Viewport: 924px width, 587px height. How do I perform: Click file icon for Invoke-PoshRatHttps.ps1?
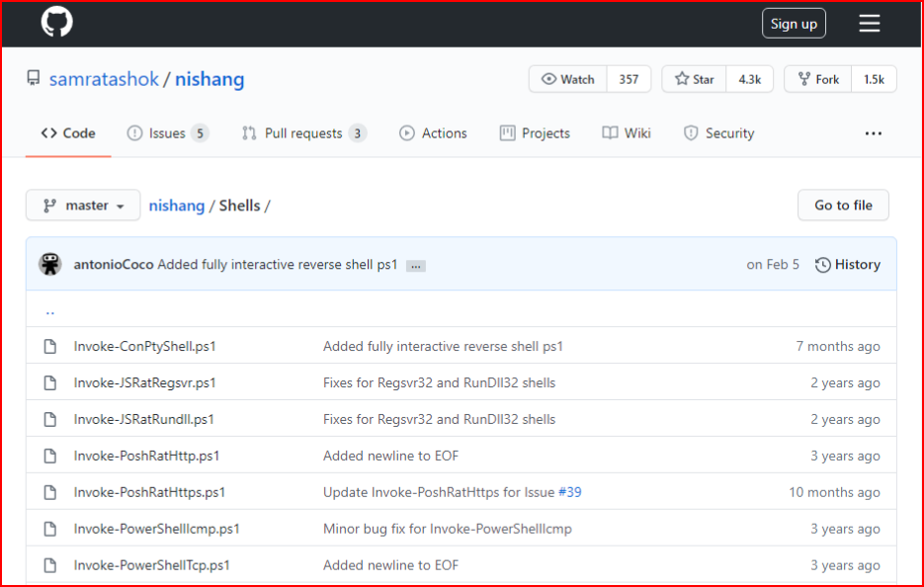(50, 492)
